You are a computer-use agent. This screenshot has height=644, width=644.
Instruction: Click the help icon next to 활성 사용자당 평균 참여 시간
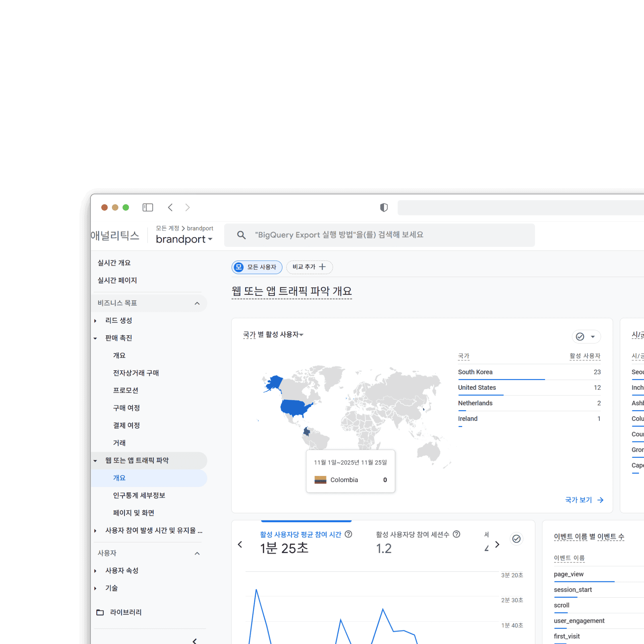click(348, 534)
